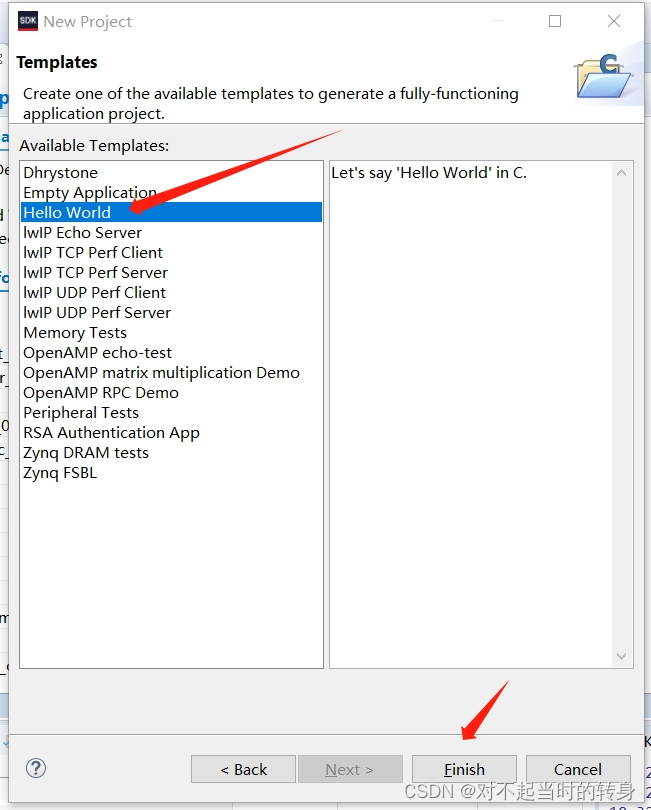The image size is (651, 810).
Task: Click the Finish button
Action: [464, 769]
